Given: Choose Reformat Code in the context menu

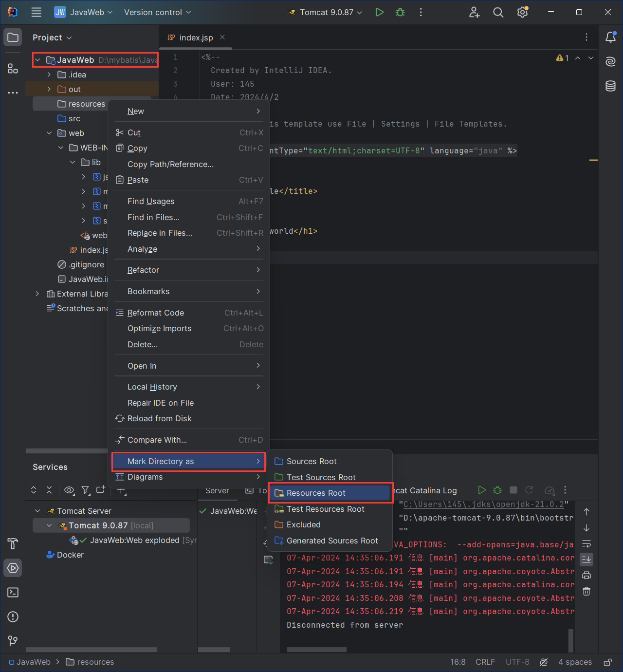Looking at the screenshot, I should point(156,313).
